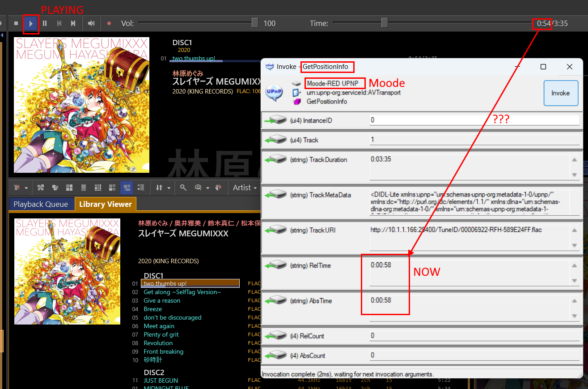Open the dropdown arrow beside the sort icon
The height and width of the screenshot is (389, 588).
169,188
